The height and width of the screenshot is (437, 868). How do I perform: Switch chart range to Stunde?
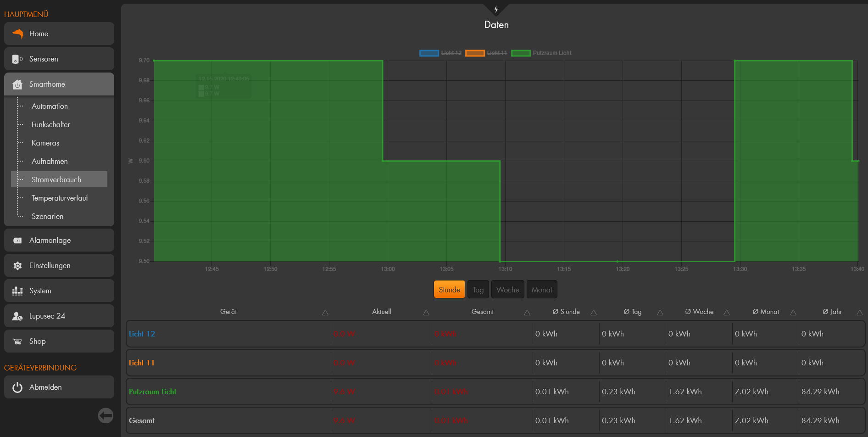[449, 290]
